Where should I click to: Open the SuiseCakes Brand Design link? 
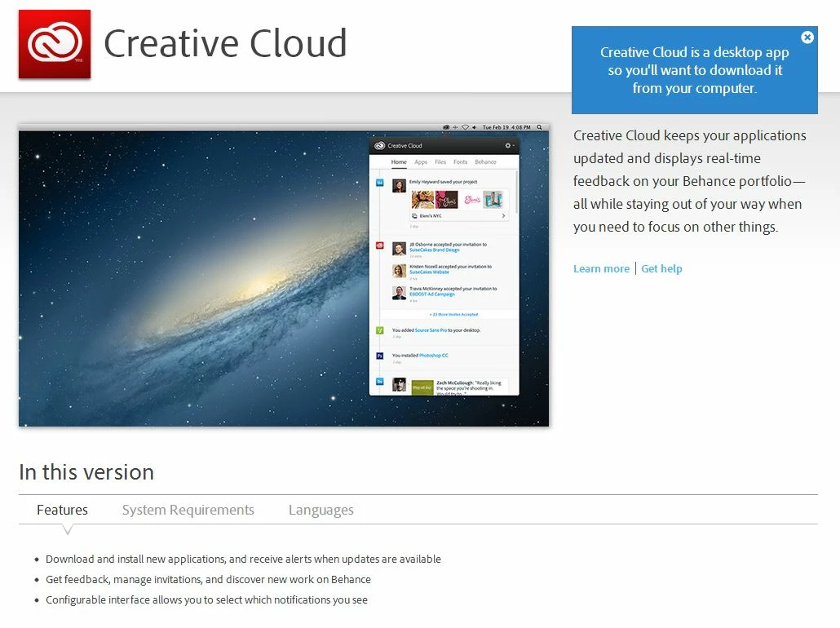pyautogui.click(x=435, y=250)
